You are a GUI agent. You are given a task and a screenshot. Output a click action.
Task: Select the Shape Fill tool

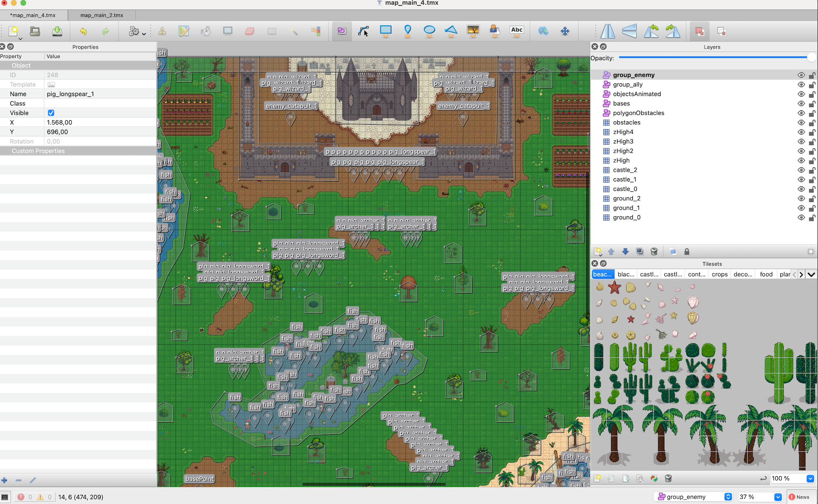point(228,31)
